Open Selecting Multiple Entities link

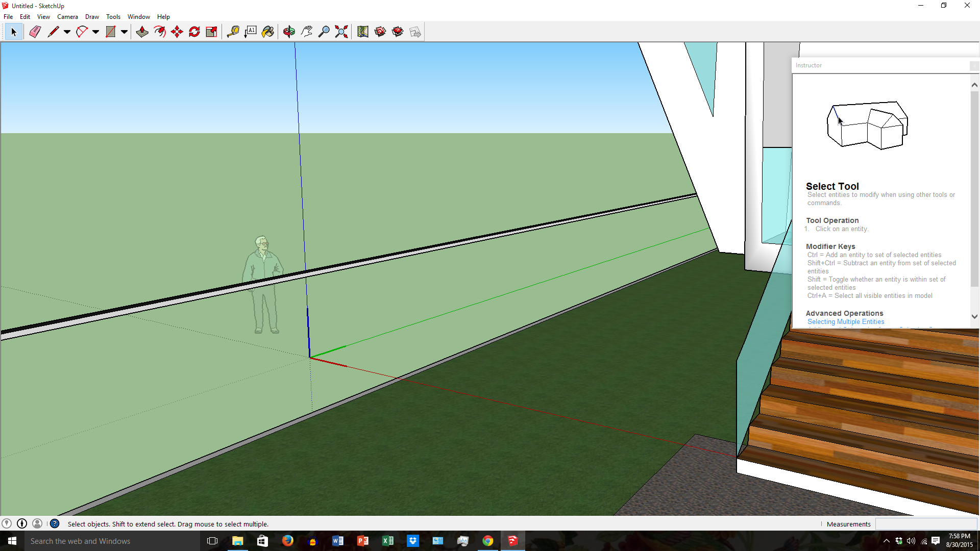[x=846, y=322]
